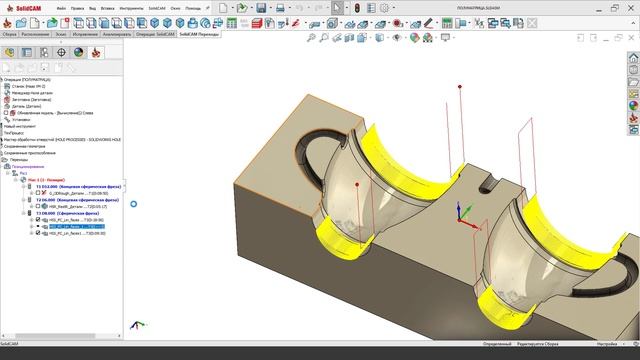Click the Rebuild traffic light icon
The image size is (640, 360).
click(357, 8)
